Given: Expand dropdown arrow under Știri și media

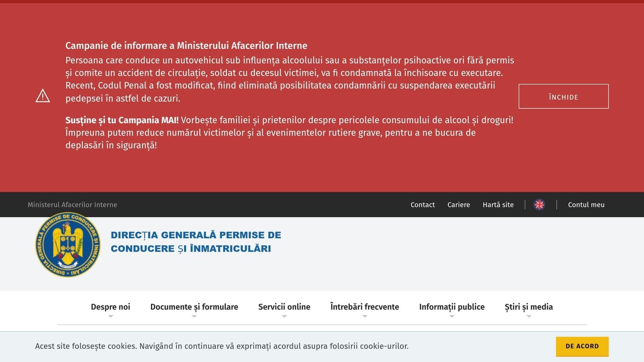Looking at the screenshot, I should click(529, 317).
